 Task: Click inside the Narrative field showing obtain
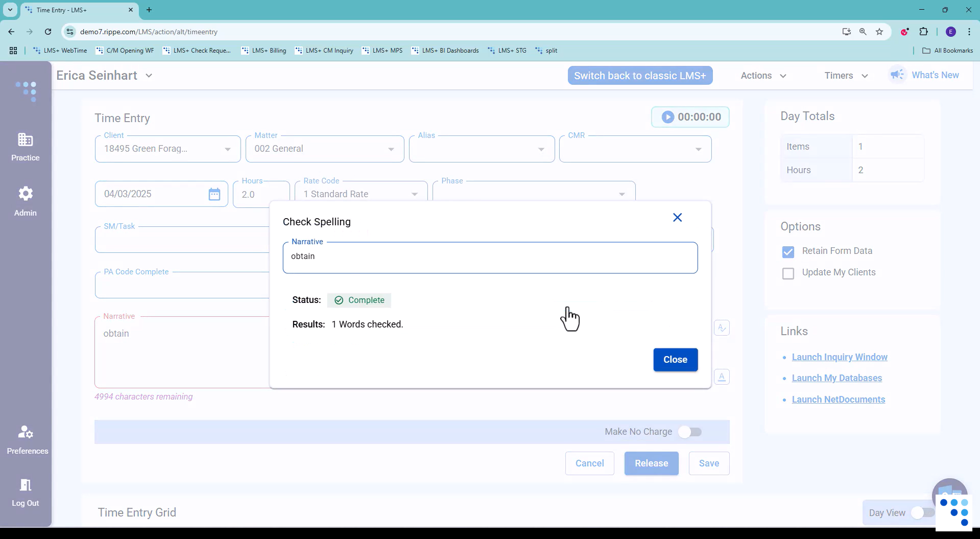point(490,257)
